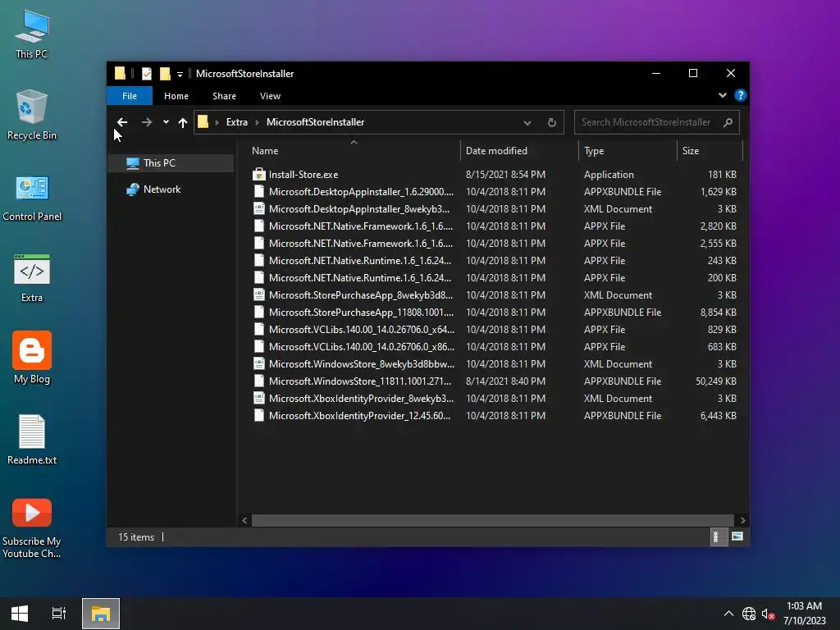Screen dimensions: 840x630
Task: Sort files by the Name column
Action: (x=354, y=151)
